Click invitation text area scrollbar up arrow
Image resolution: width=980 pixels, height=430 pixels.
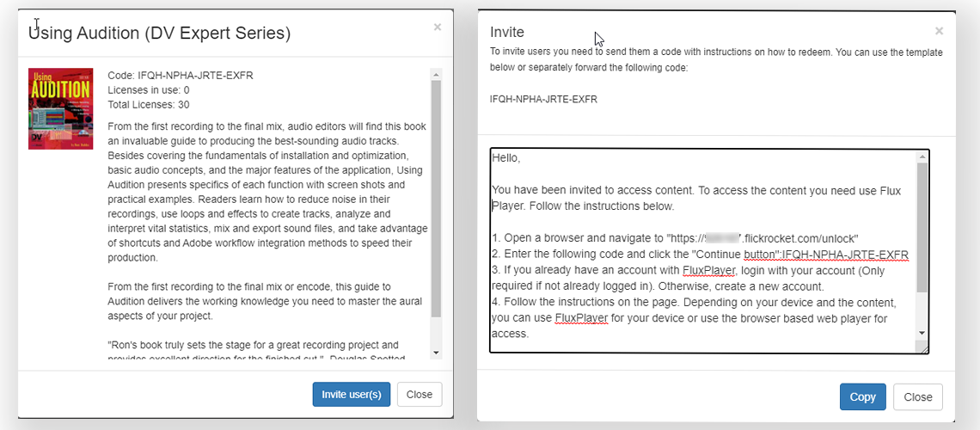922,157
